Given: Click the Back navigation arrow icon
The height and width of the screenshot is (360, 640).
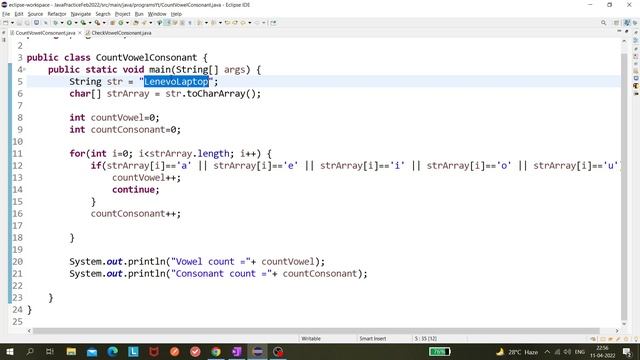Looking at the screenshot, I should [x=244, y=23].
